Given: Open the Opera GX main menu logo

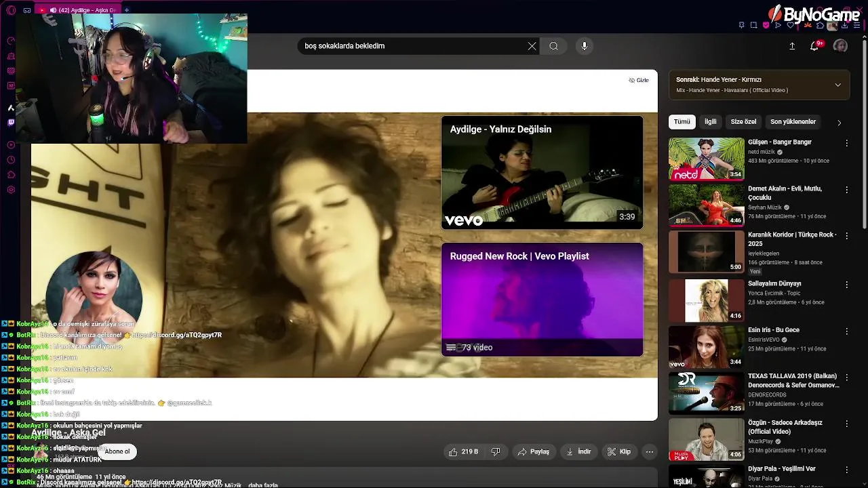Looking at the screenshot, I should [10, 10].
